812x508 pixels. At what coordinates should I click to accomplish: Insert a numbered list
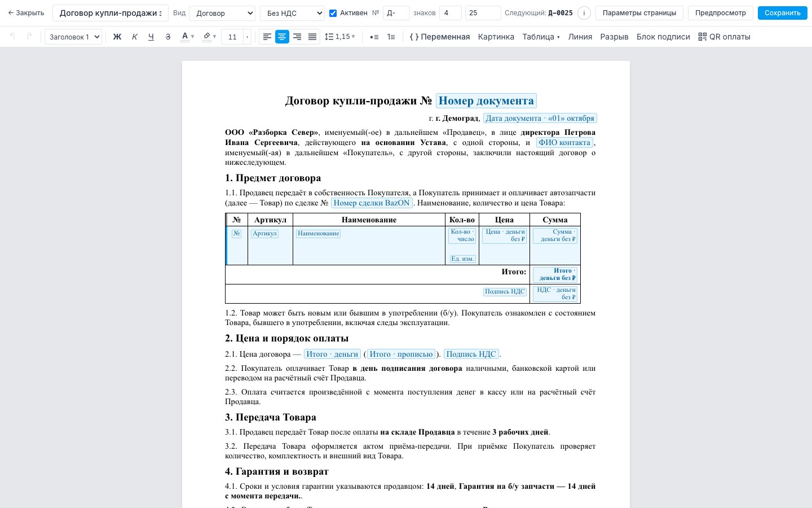(x=391, y=37)
